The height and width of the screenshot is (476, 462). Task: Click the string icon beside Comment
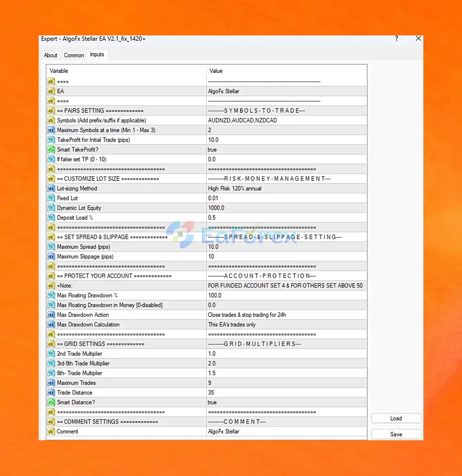coord(51,432)
